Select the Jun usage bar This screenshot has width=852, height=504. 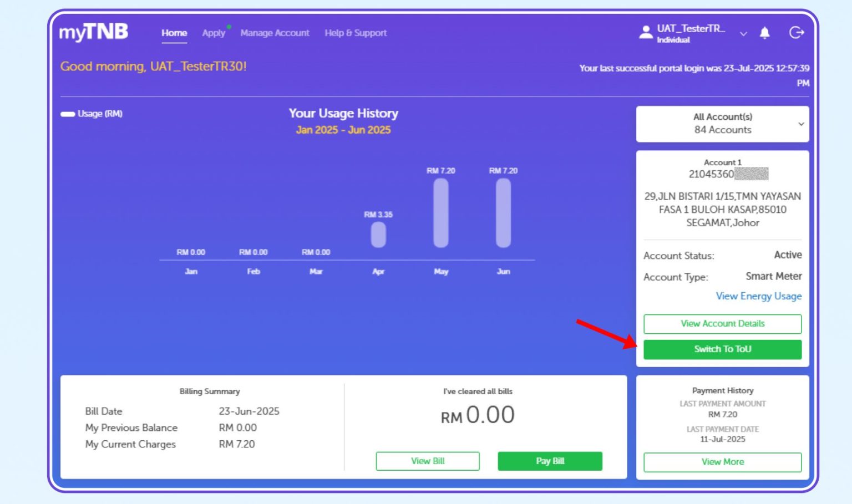pyautogui.click(x=503, y=213)
